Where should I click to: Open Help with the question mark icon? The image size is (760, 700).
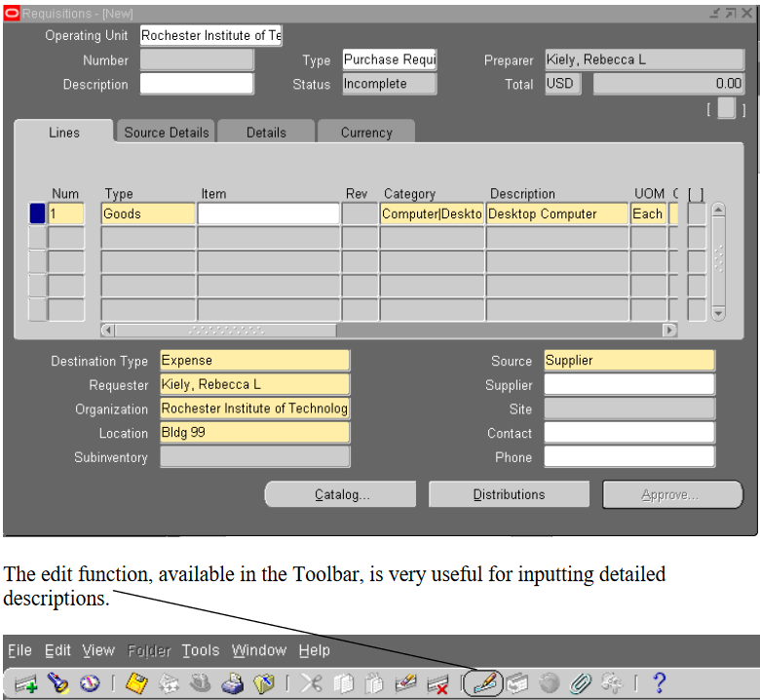click(x=659, y=683)
